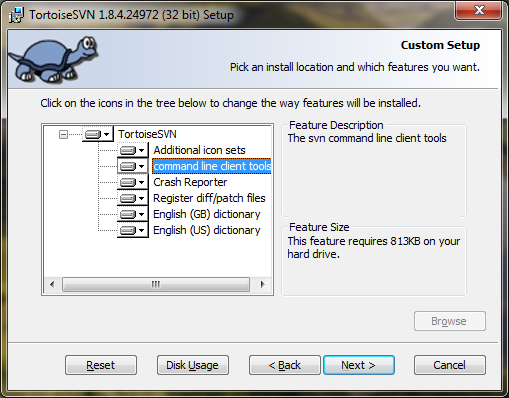Click drive icon beside English (GB) dictionary
Image resolution: width=509 pixels, height=398 pixels.
pos(128,214)
